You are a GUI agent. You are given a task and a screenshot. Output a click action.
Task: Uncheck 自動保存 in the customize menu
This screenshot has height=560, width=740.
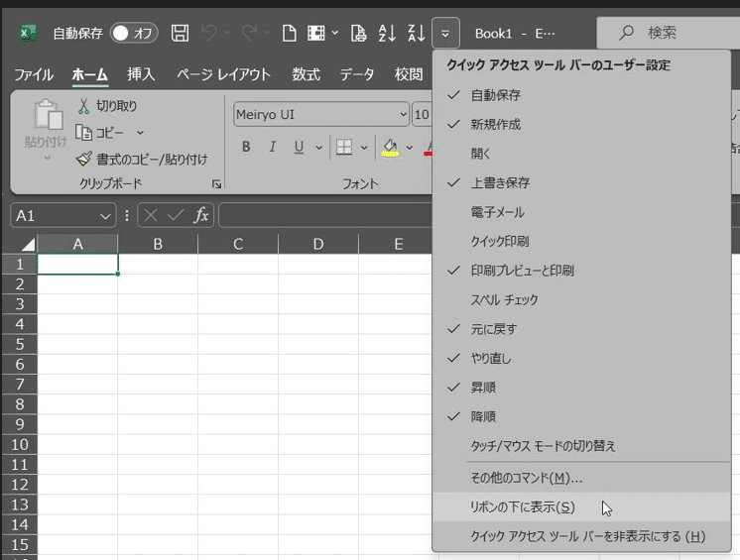581,95
